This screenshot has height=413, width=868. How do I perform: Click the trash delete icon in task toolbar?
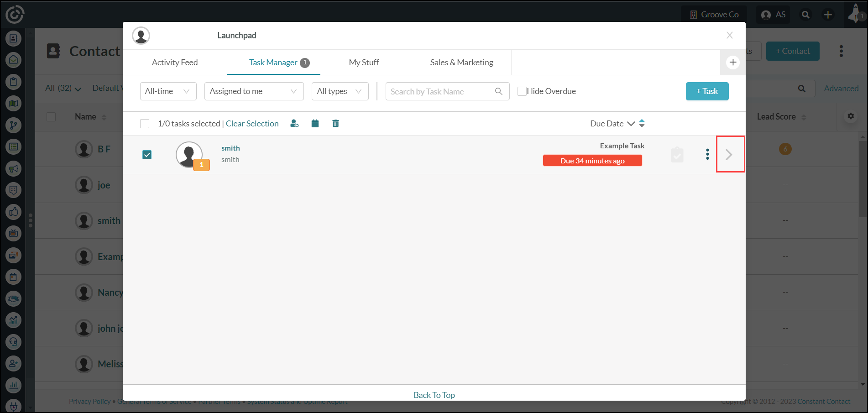tap(335, 123)
